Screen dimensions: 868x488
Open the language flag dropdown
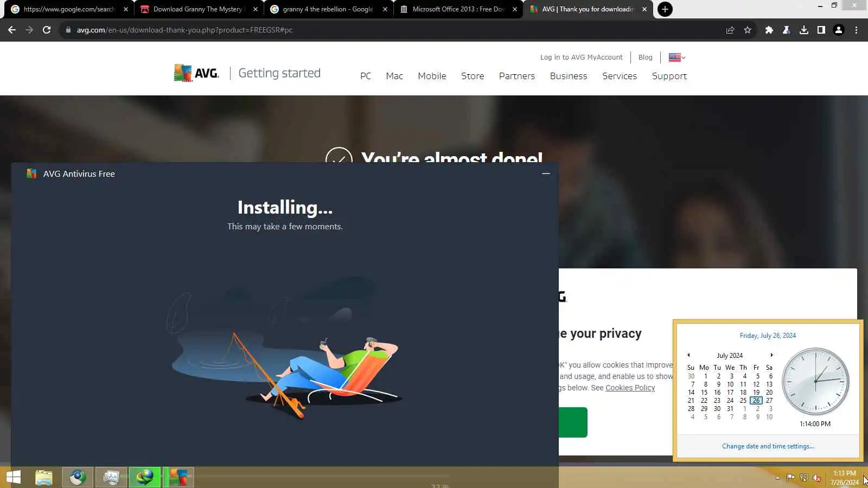[677, 57]
